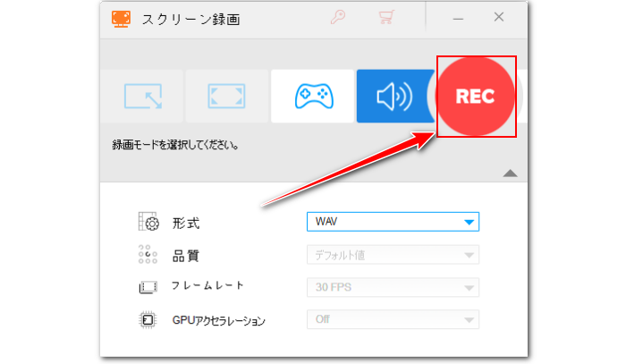Click the Screen Recorder app logo
626x364 pixels.
(121, 19)
